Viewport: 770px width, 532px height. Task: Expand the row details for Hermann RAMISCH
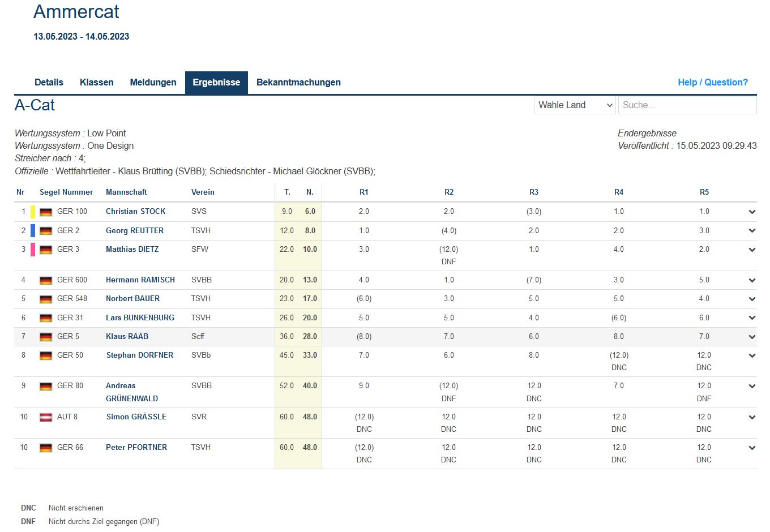pos(752,280)
